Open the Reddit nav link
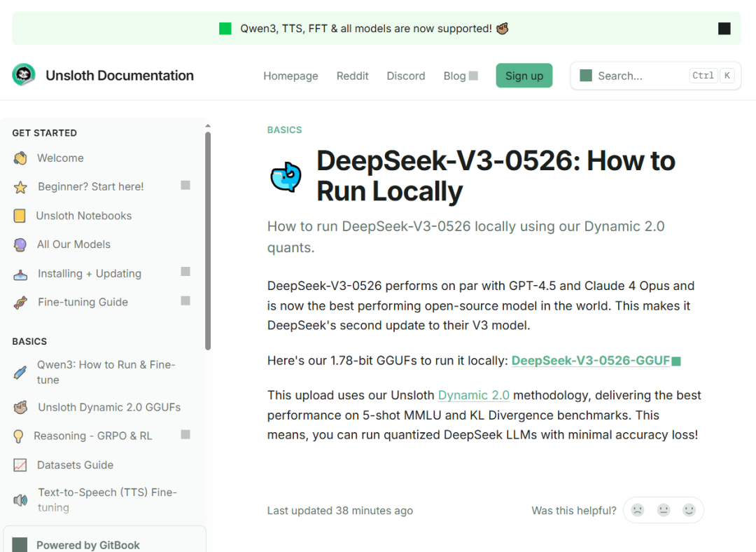This screenshot has width=756, height=552. [x=352, y=76]
